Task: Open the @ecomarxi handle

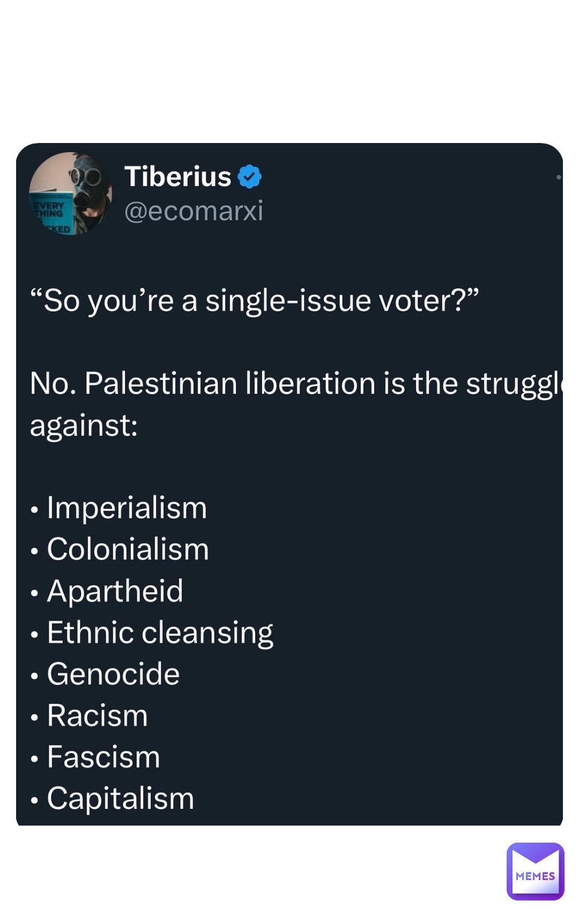Action: [194, 211]
